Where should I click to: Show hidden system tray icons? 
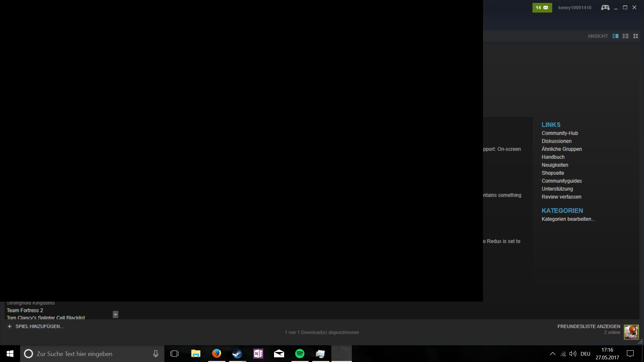552,354
